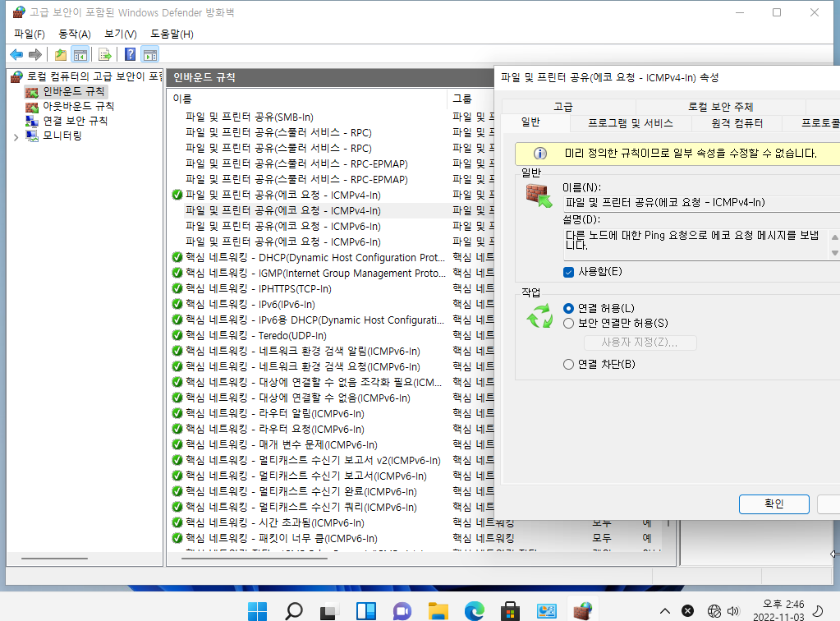
Task: Open File Explorer from the taskbar
Action: tap(438, 611)
